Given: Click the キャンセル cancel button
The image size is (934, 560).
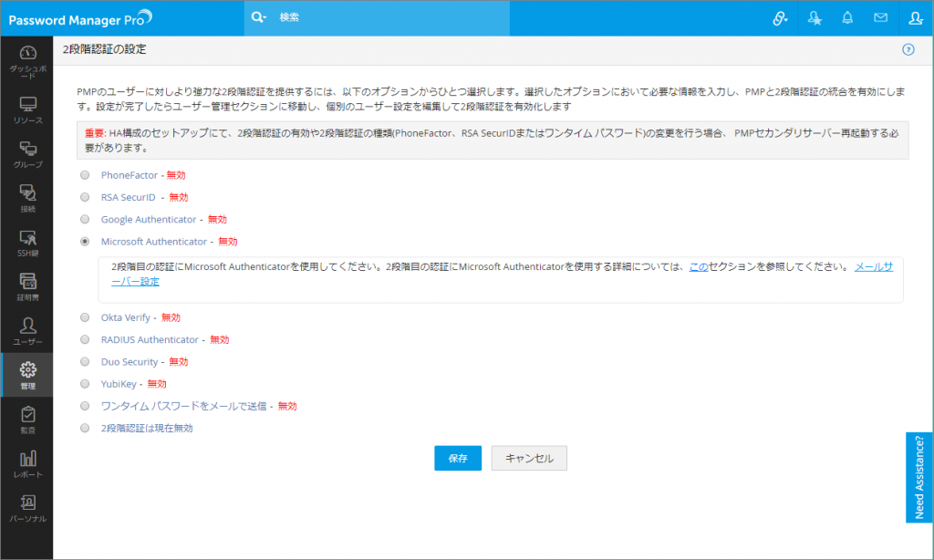Looking at the screenshot, I should [529, 459].
